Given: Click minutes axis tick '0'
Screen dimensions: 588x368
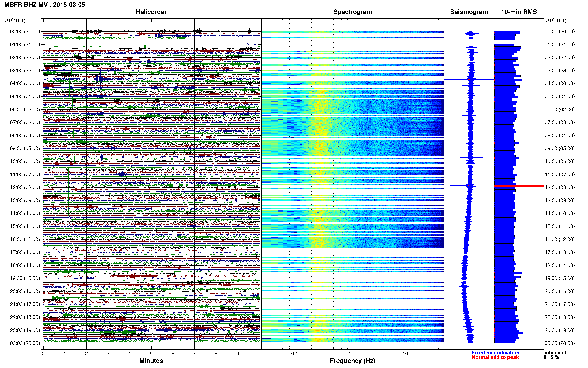Looking at the screenshot, I should pos(43,354).
